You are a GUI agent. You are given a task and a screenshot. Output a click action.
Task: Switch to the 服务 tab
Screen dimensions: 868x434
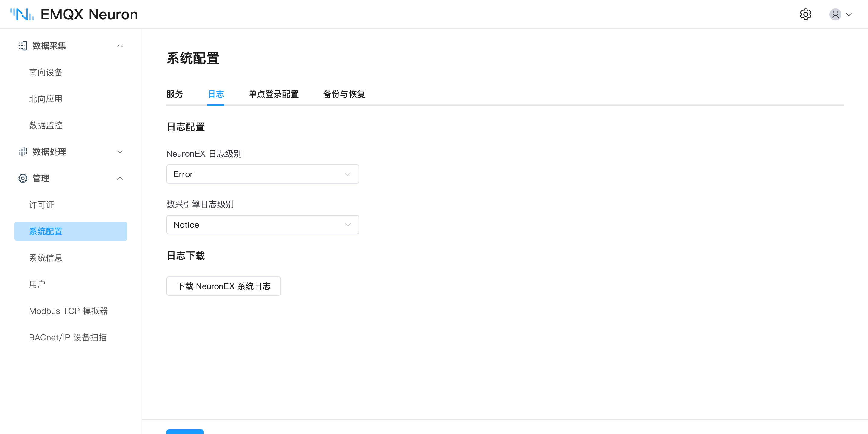(x=175, y=94)
